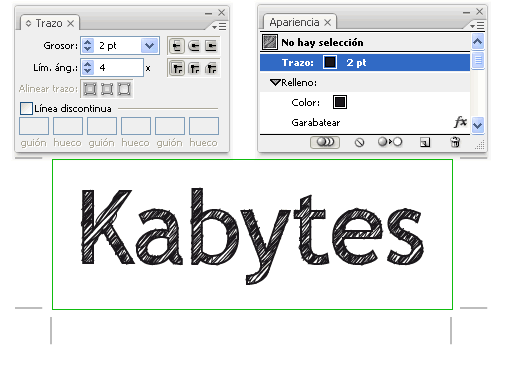Viewport: 511px width, 370px height.
Task: Click the second guión dash field
Action: (x=102, y=126)
